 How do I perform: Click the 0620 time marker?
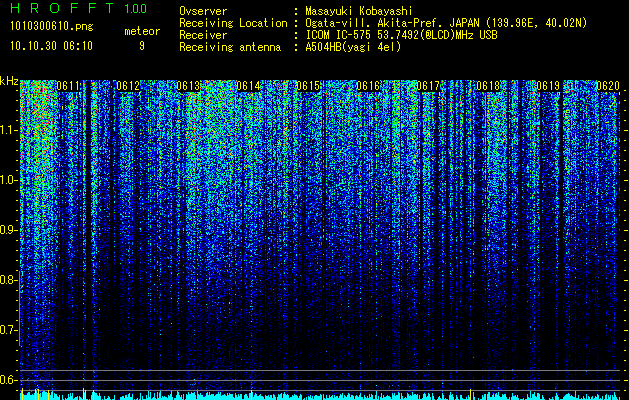pos(608,86)
